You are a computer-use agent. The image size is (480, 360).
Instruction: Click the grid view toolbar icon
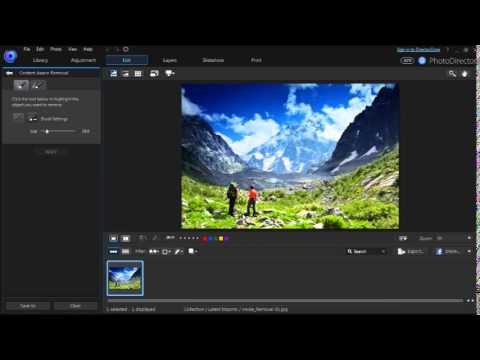coord(138,73)
